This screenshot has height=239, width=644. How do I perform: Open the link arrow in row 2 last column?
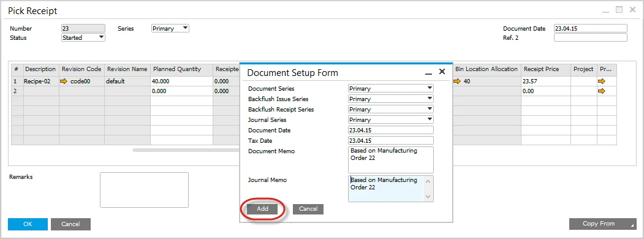602,91
